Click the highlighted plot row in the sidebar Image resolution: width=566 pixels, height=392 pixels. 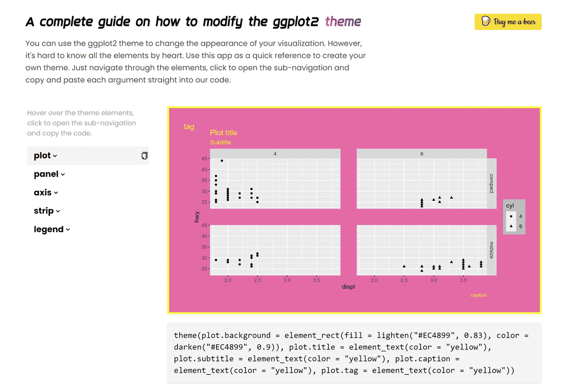(88, 156)
